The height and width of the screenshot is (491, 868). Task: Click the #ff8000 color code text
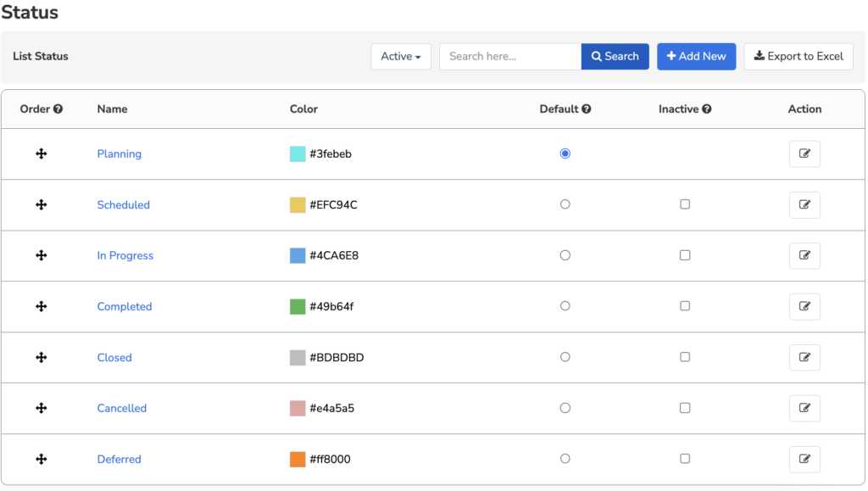pos(330,460)
